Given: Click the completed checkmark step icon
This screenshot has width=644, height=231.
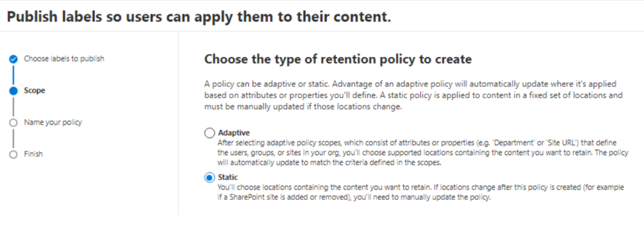Looking at the screenshot, I should pyautogui.click(x=14, y=59).
